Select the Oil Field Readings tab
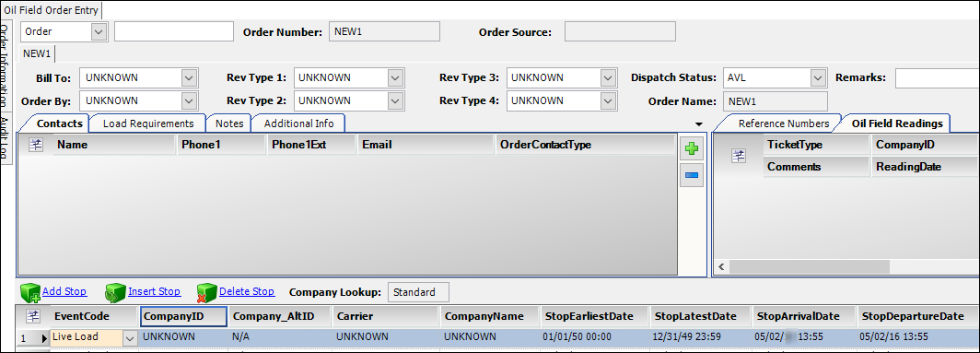980x353 pixels. [897, 124]
